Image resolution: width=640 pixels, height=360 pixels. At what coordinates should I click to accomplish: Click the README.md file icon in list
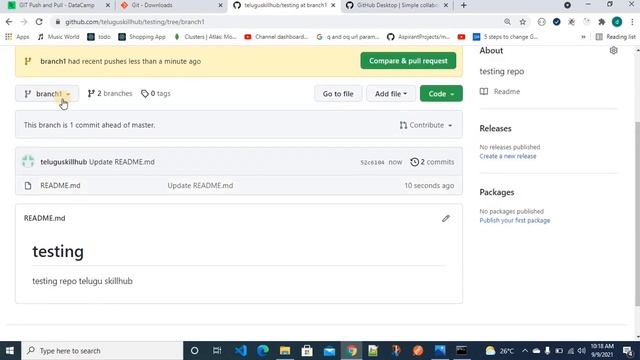click(28, 186)
